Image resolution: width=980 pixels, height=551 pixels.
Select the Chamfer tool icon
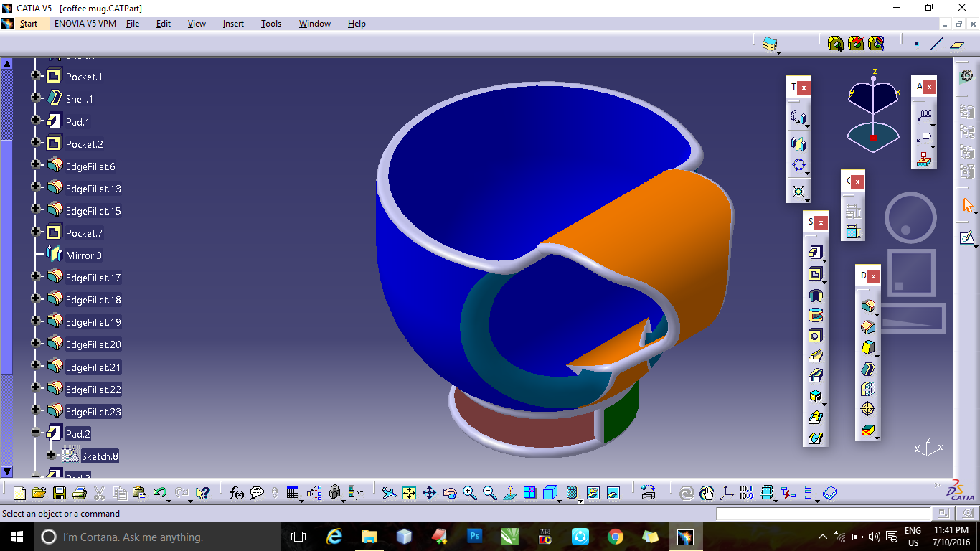click(x=868, y=327)
